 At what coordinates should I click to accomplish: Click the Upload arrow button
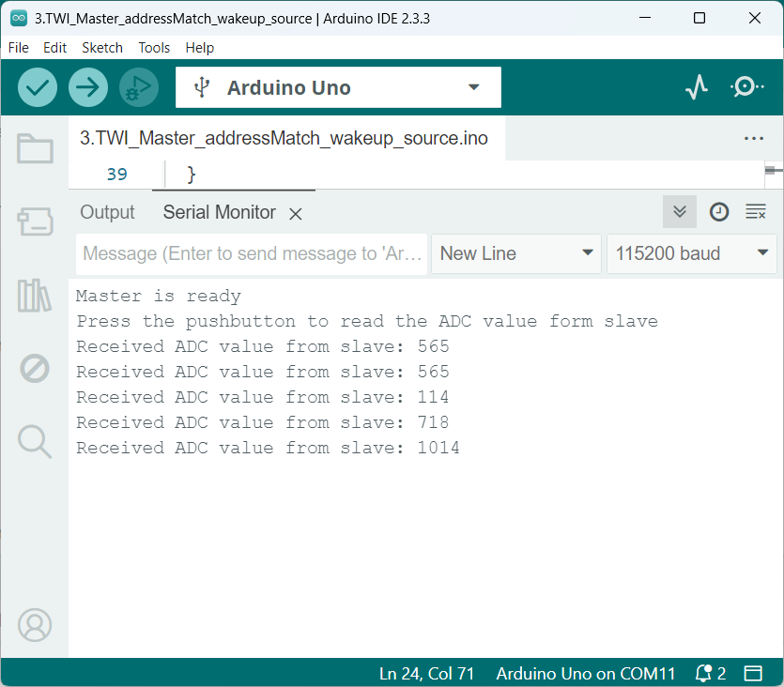coord(88,87)
